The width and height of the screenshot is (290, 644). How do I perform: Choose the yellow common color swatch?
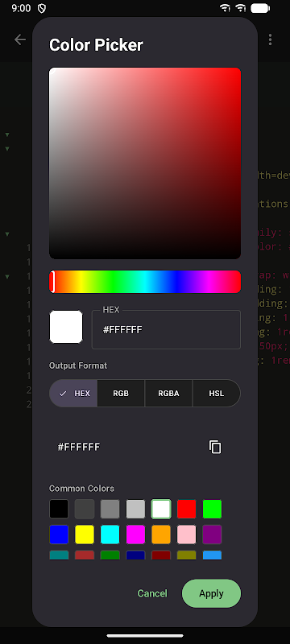pyautogui.click(x=85, y=535)
